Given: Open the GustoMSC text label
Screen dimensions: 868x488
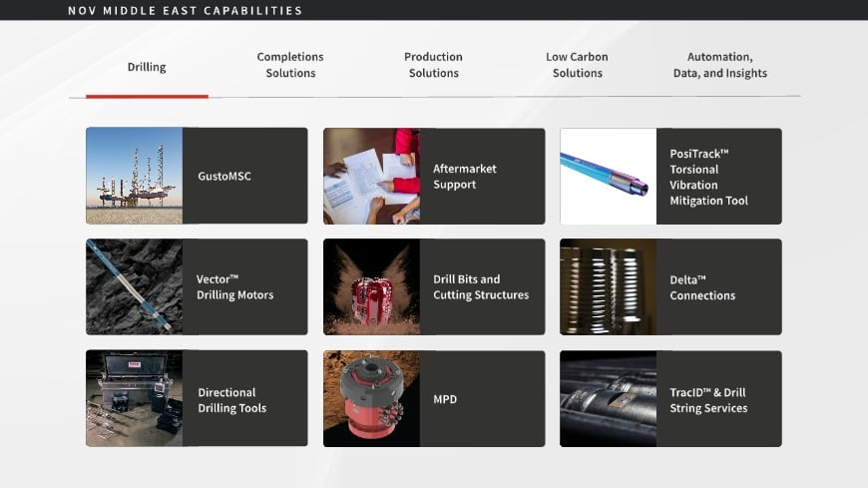Looking at the screenshot, I should (x=224, y=177).
